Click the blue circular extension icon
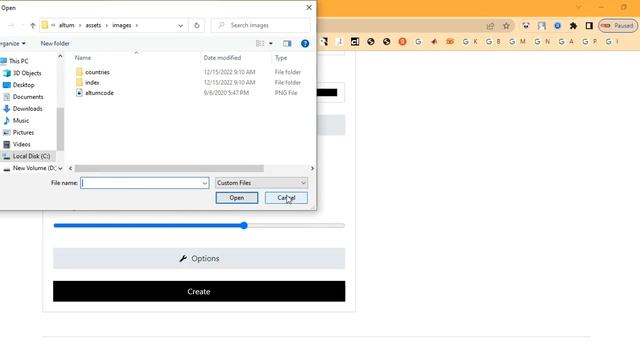This screenshot has width=640, height=360. (558, 26)
